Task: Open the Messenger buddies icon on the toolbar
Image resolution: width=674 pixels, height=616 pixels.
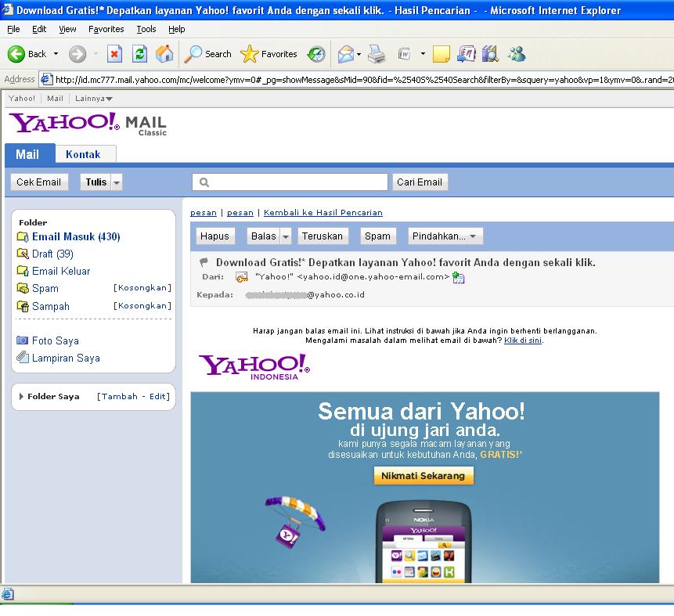Action: [516, 55]
